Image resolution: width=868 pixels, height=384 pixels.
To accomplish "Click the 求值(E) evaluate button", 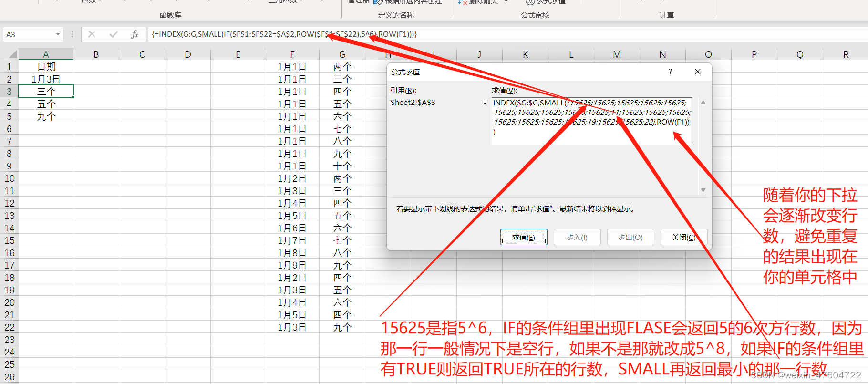I will tap(524, 237).
